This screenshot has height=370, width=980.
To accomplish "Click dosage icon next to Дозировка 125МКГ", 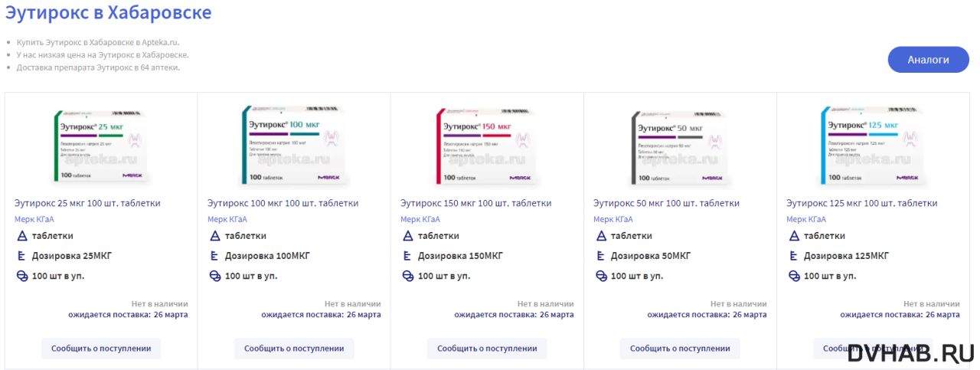I will [x=793, y=256].
